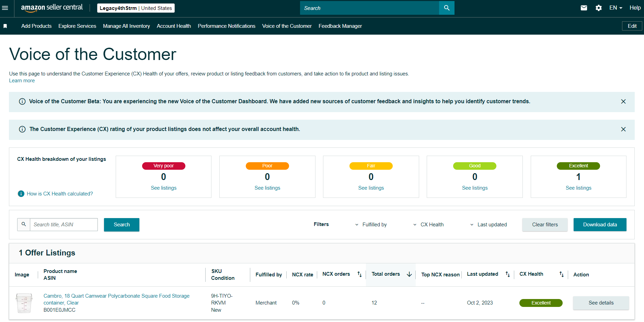Open Manage All Inventory menu item
The image size is (644, 322).
pyautogui.click(x=126, y=26)
